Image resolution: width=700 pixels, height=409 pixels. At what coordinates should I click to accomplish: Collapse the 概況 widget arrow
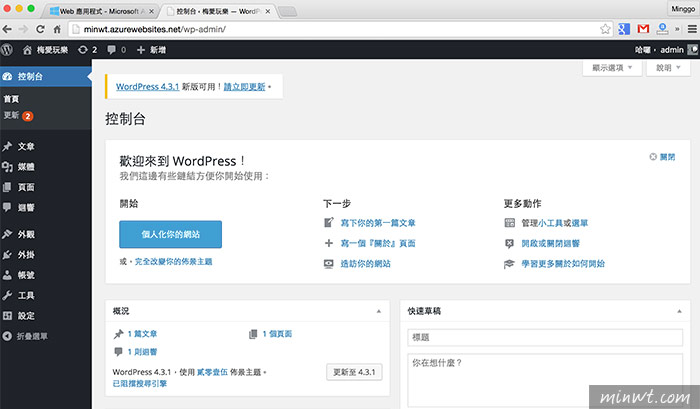tap(379, 311)
